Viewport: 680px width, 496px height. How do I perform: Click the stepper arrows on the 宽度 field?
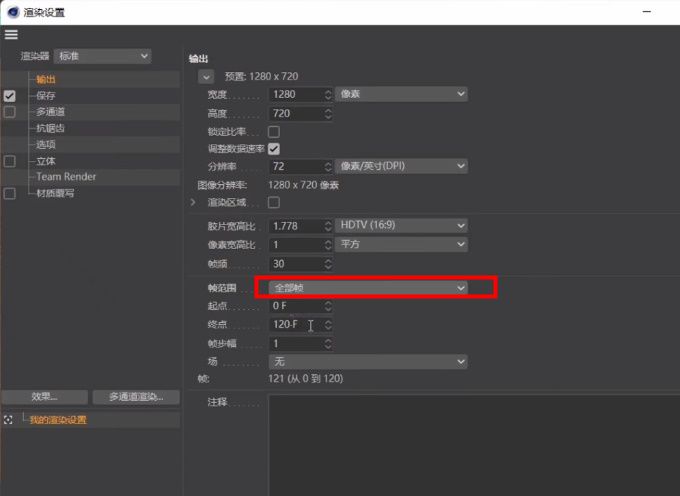point(328,94)
